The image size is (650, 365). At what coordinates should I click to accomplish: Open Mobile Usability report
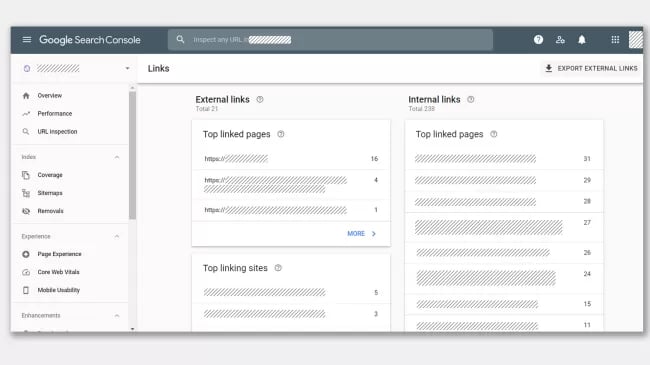coord(58,290)
